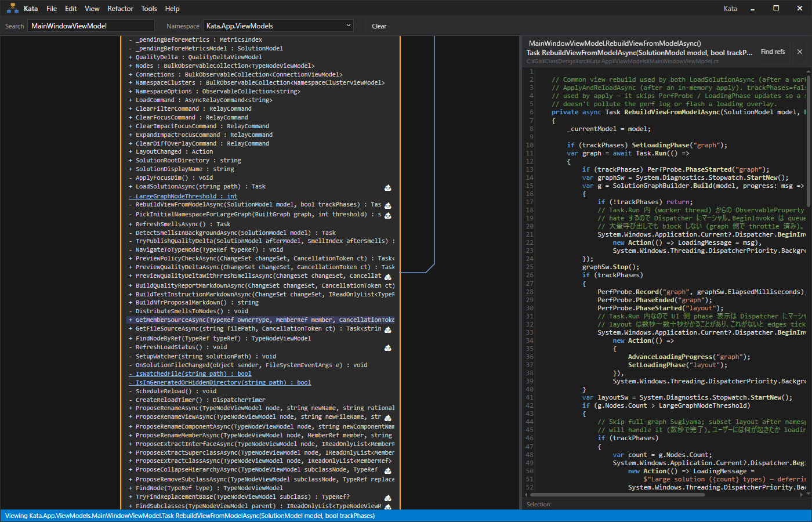Select BuildTestInstructionMarkdownAsync row
The image size is (812, 522).
(261, 294)
